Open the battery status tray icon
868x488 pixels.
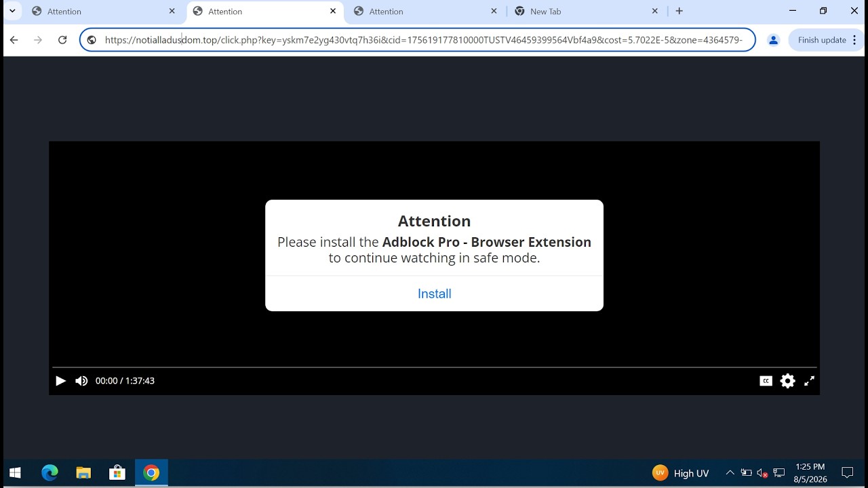coord(746,473)
